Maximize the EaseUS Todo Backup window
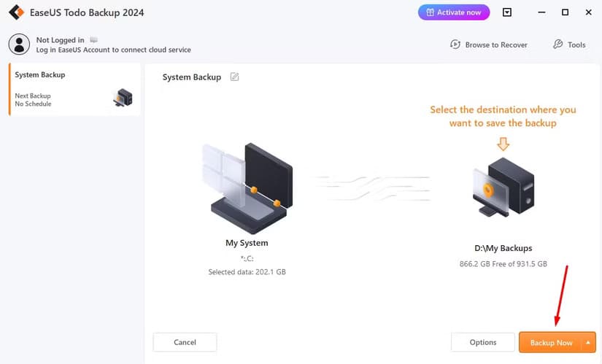The width and height of the screenshot is (602, 364). (565, 12)
